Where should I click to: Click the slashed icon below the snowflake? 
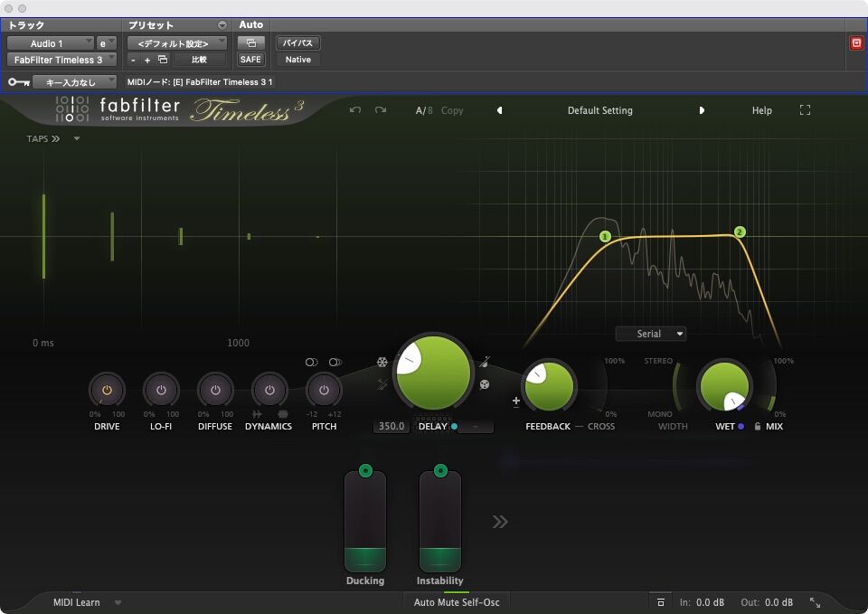382,383
